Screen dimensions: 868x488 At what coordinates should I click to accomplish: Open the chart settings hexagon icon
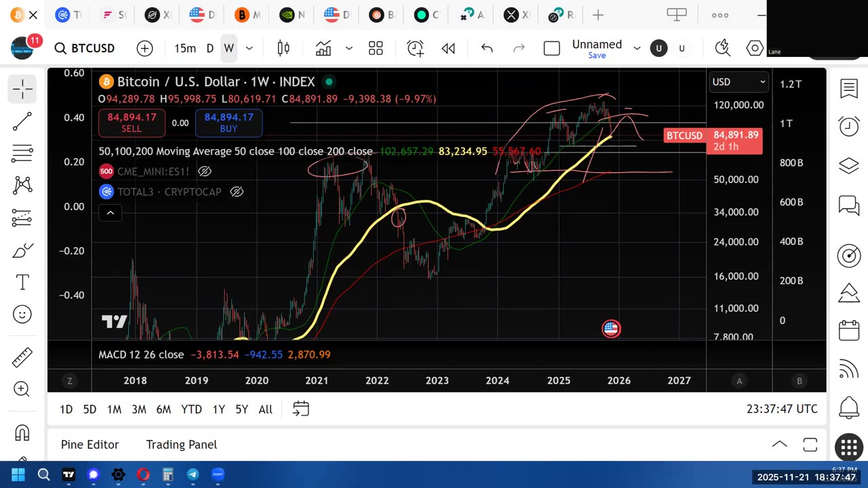click(x=755, y=48)
